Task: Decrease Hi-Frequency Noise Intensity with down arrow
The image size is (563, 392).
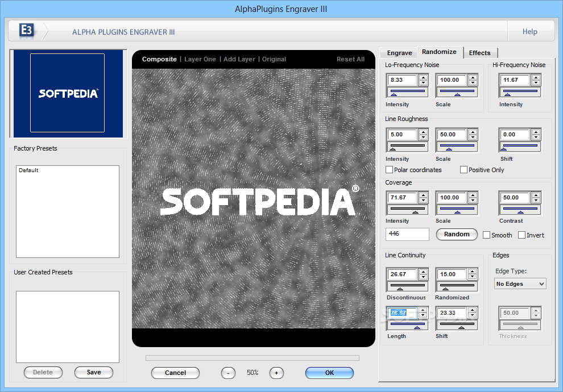Action: (x=536, y=83)
